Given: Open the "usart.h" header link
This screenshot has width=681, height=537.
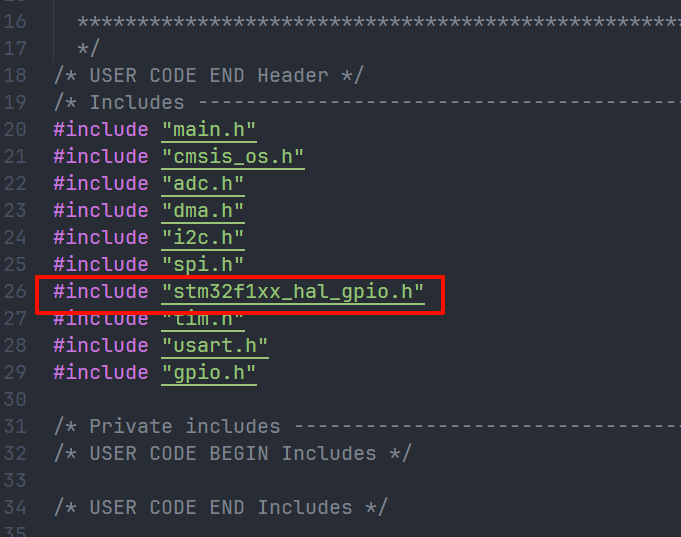Looking at the screenshot, I should (x=214, y=345).
